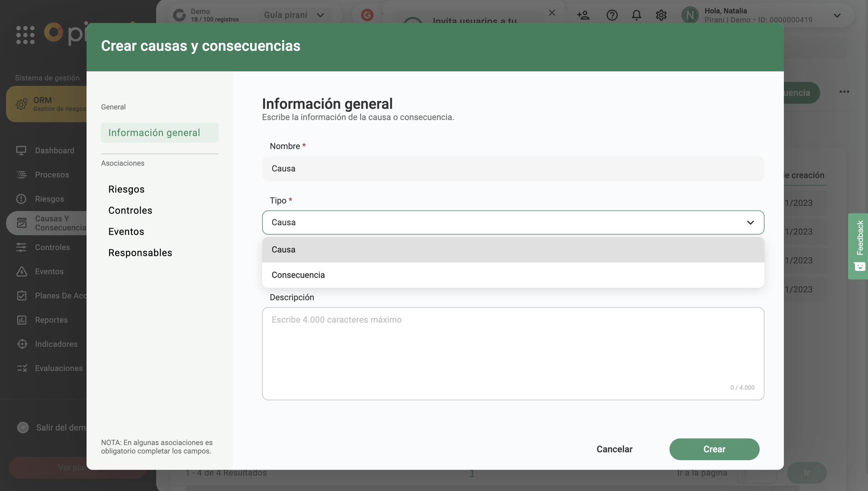The width and height of the screenshot is (868, 491).
Task: Expand the user account chevron
Action: point(837,16)
